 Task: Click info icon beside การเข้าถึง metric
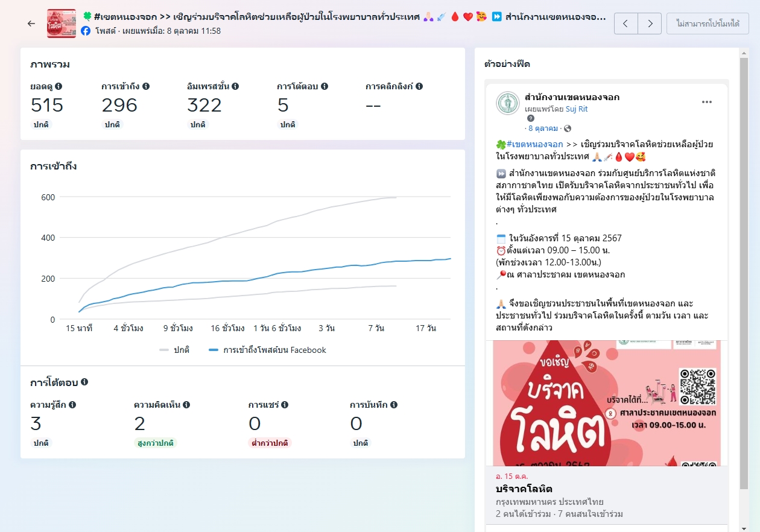[146, 86]
